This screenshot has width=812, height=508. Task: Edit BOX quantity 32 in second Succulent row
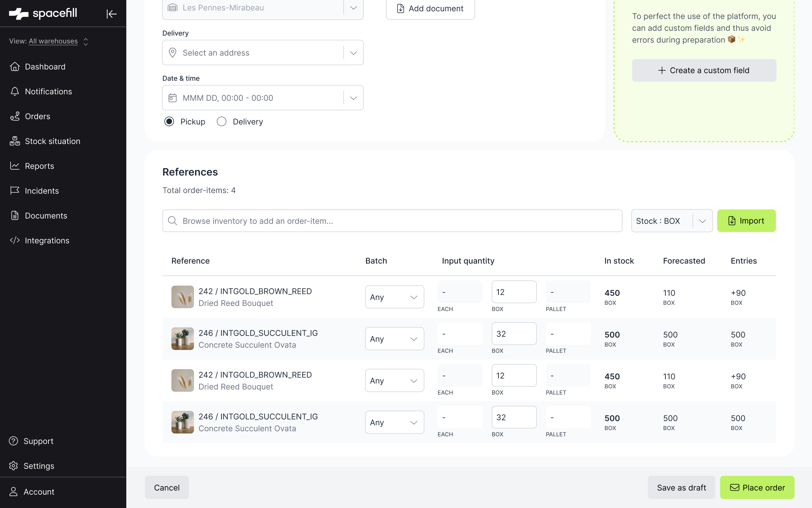pyautogui.click(x=514, y=417)
